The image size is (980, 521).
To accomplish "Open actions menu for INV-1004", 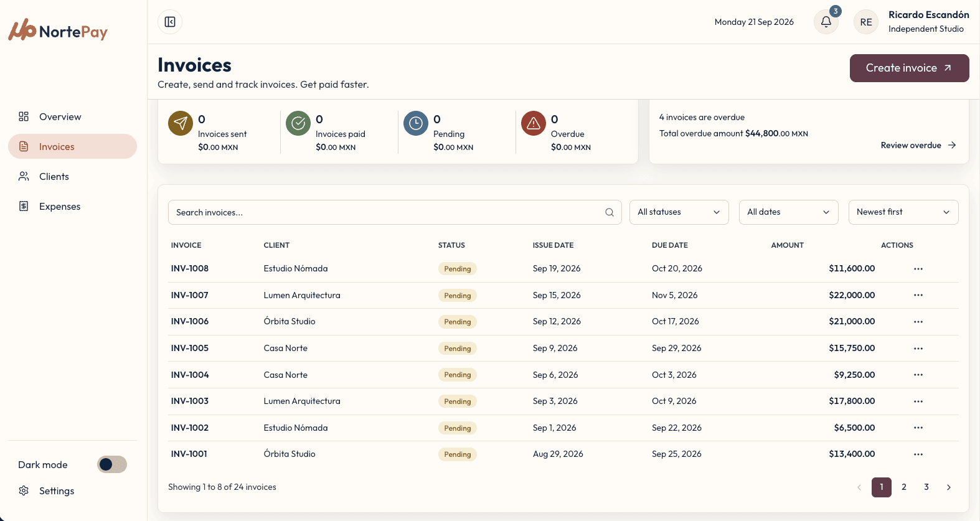I will (x=918, y=375).
